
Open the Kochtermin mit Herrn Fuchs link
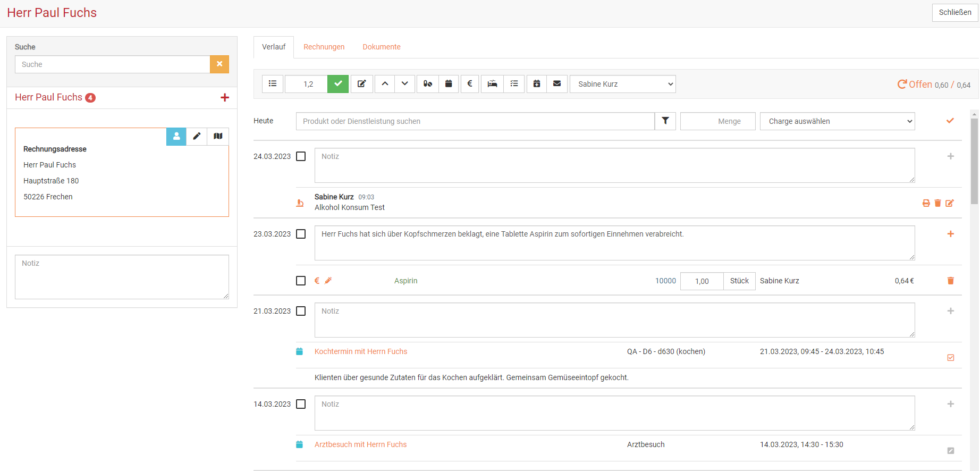tap(361, 351)
